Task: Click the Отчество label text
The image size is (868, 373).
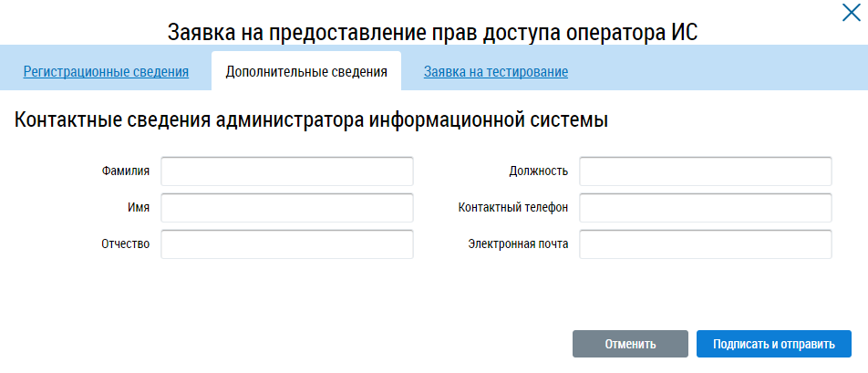Action: [x=126, y=244]
